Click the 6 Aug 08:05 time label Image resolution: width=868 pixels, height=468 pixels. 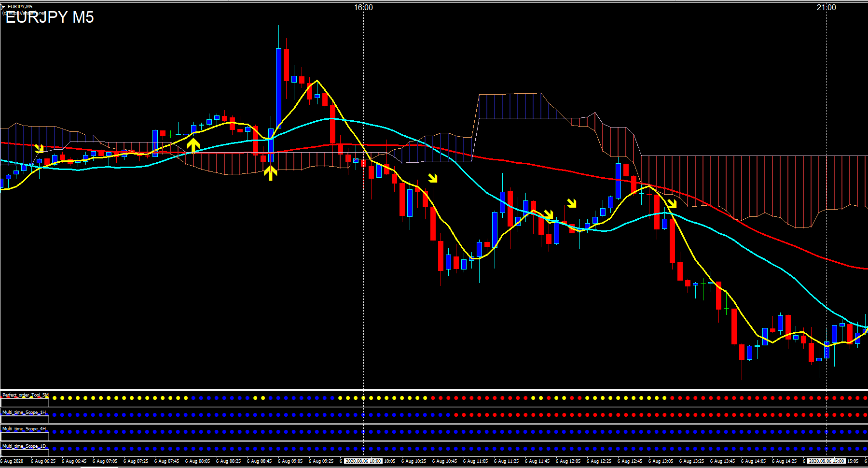click(199, 461)
